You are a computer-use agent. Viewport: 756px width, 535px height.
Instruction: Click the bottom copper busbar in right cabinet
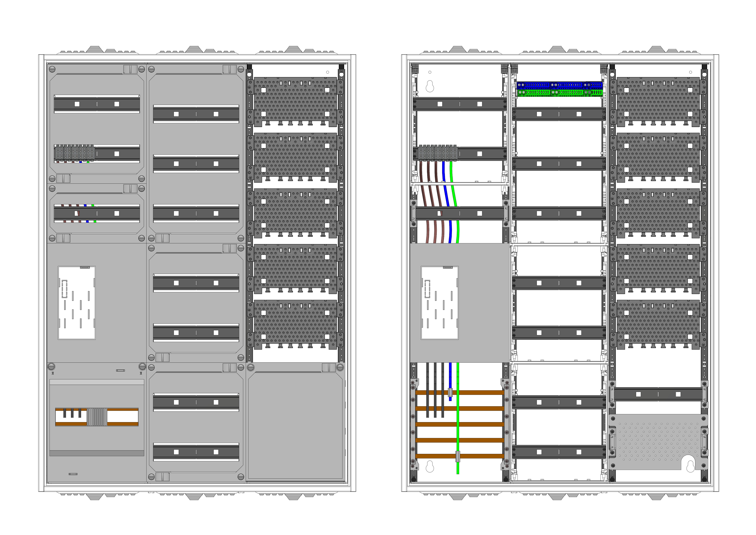pos(477,456)
